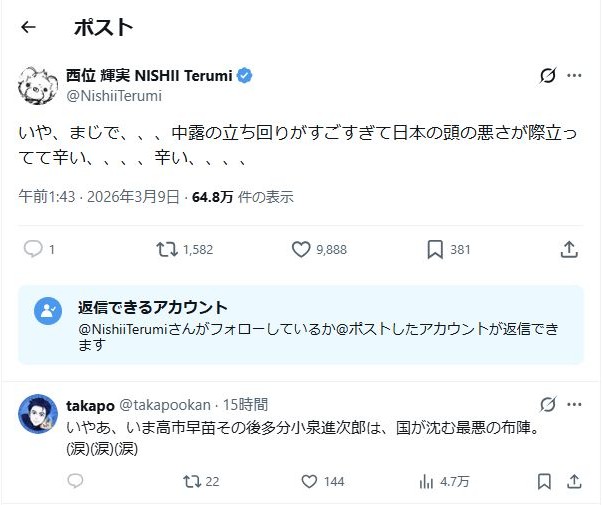View analytics for takapo's reply
This screenshot has width=602, height=505.
tap(427, 481)
